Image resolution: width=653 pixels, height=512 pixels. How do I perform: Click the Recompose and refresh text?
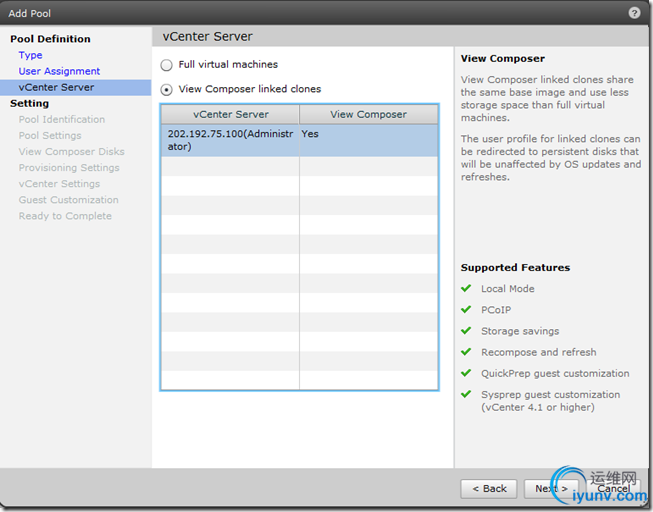coord(538,352)
